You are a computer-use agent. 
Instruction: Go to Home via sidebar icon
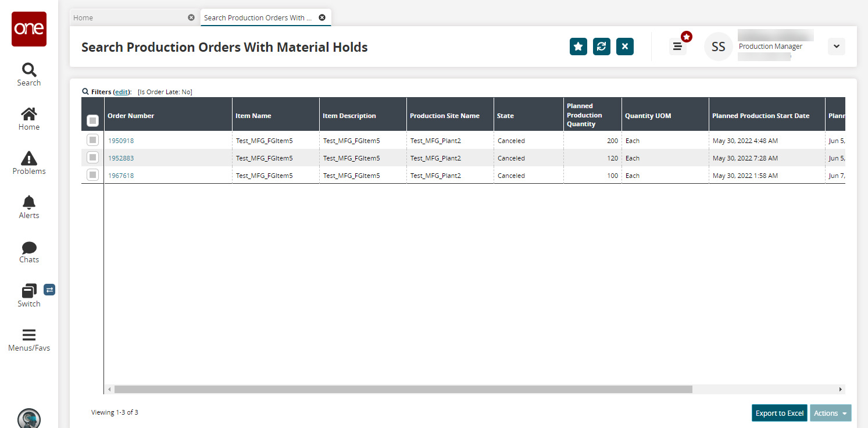[x=28, y=115]
